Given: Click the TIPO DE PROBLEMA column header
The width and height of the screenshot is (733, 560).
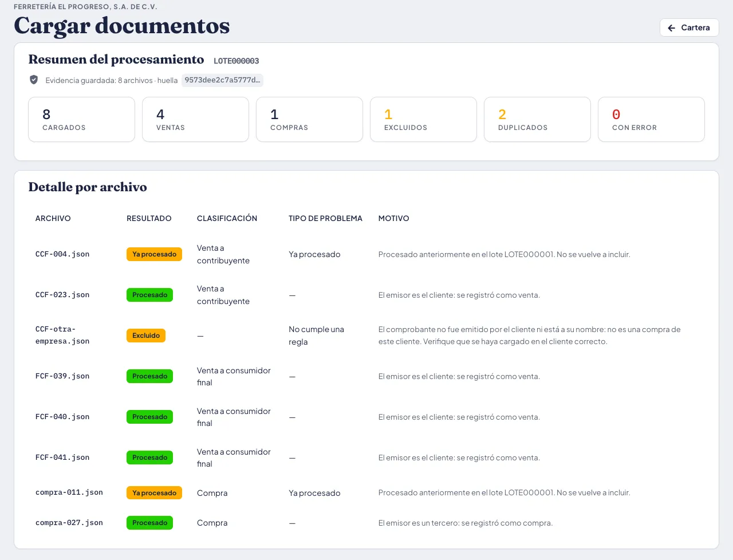Looking at the screenshot, I should [325, 218].
